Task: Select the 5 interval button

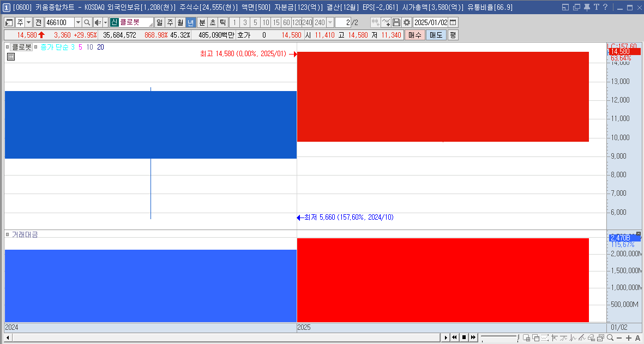Action: click(255, 22)
